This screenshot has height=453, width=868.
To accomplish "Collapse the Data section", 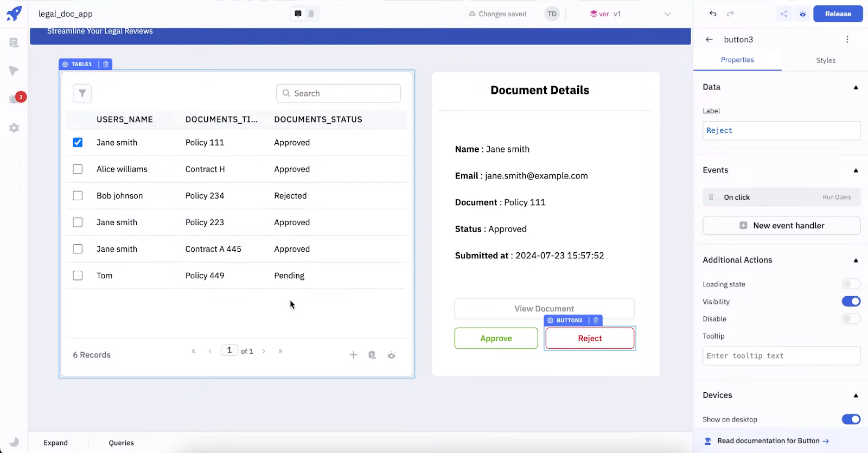I will click(x=856, y=87).
